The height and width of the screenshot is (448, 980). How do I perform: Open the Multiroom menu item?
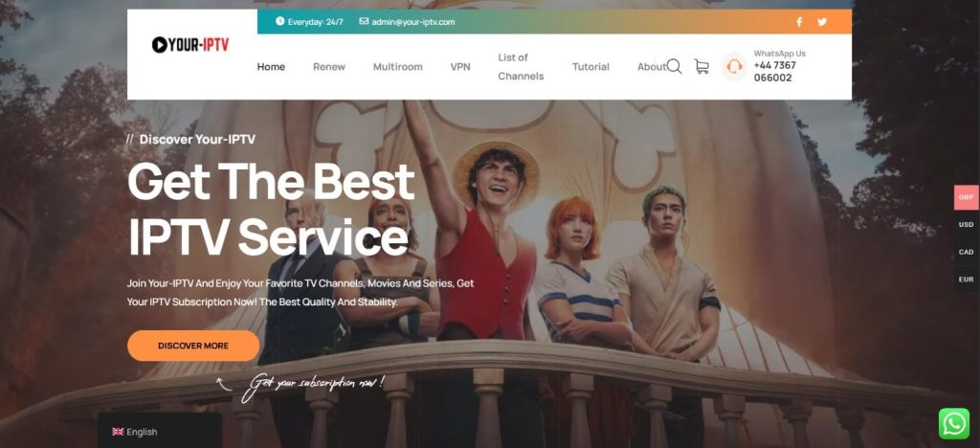coord(397,67)
